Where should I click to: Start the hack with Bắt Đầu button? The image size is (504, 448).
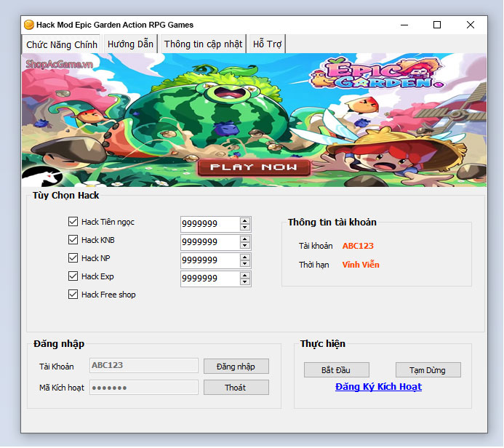[337, 370]
